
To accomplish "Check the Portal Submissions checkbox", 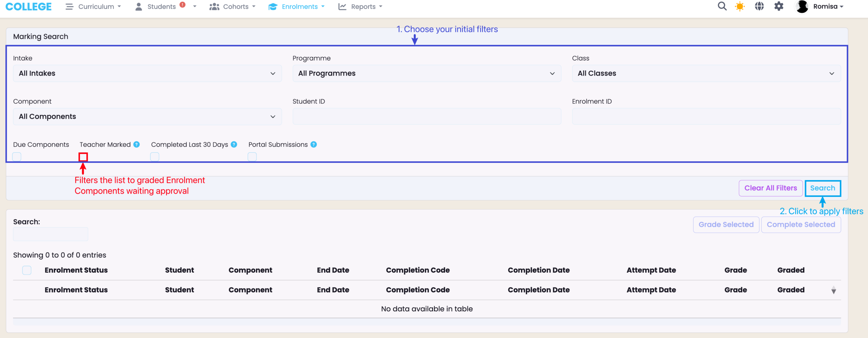I will 252,157.
